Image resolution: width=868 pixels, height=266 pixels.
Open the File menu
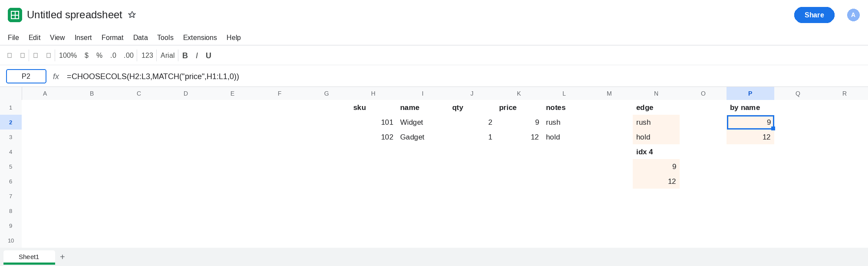[x=13, y=37]
